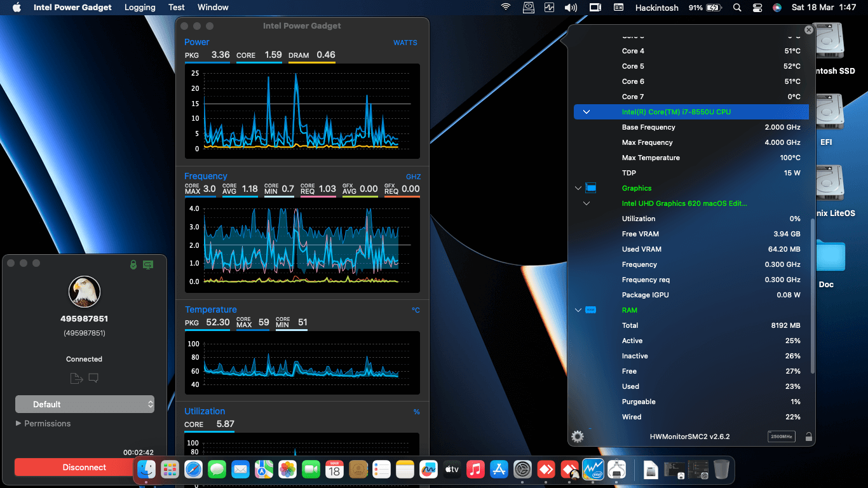
Task: Open the chat bubble icon in AnyDesk panel
Action: (x=93, y=378)
